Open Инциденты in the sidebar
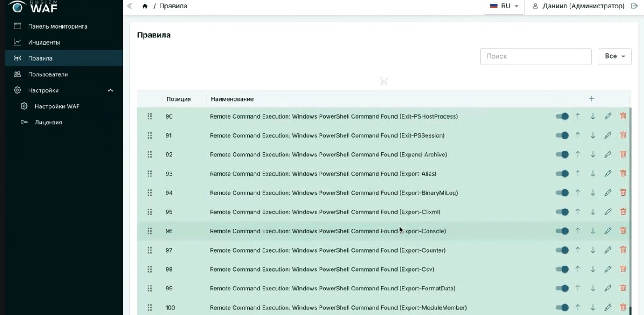This screenshot has width=644, height=315. pyautogui.click(x=44, y=42)
